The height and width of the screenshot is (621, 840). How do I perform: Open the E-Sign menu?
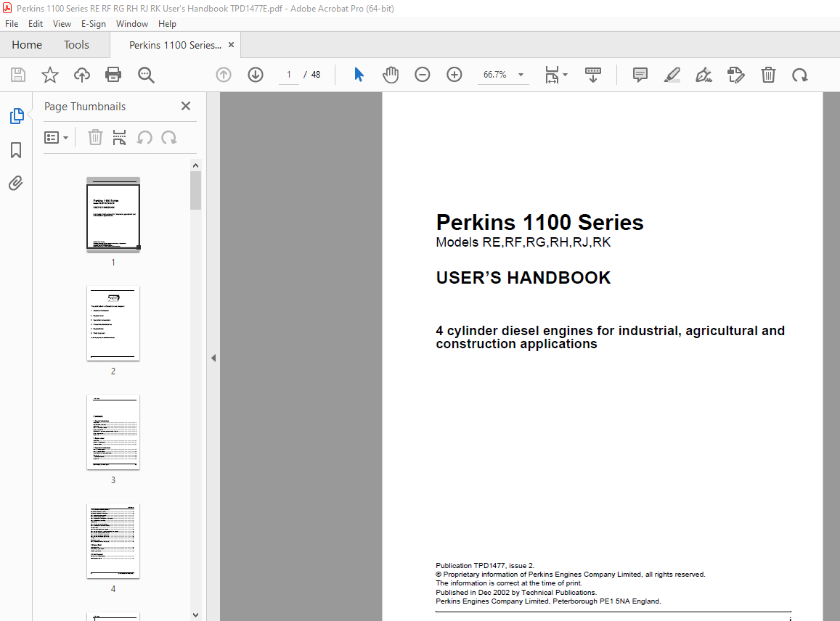(x=93, y=23)
